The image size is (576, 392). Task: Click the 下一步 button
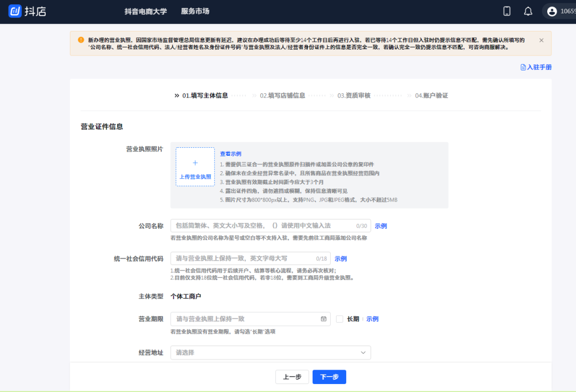click(329, 377)
